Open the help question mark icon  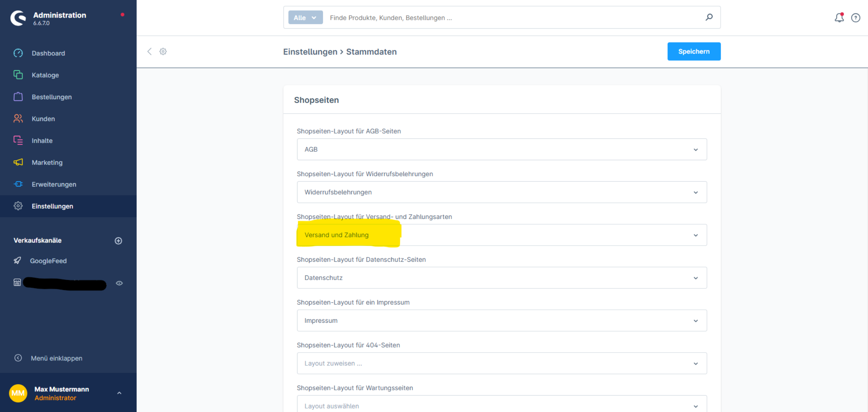(x=856, y=18)
